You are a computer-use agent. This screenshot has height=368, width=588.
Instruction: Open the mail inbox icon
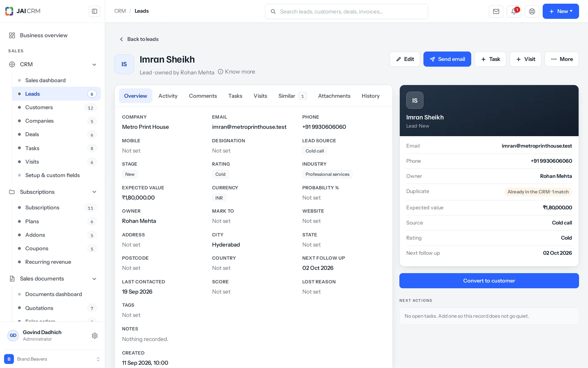point(496,11)
